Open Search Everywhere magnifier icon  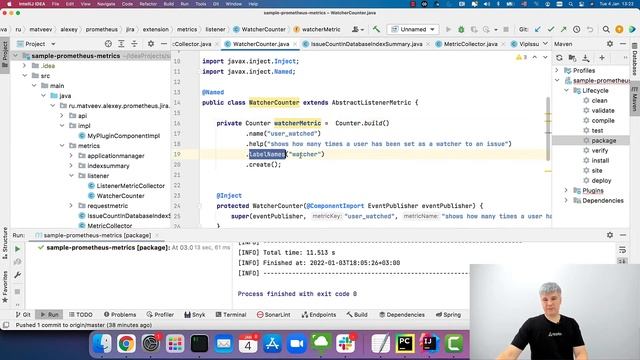606,29
